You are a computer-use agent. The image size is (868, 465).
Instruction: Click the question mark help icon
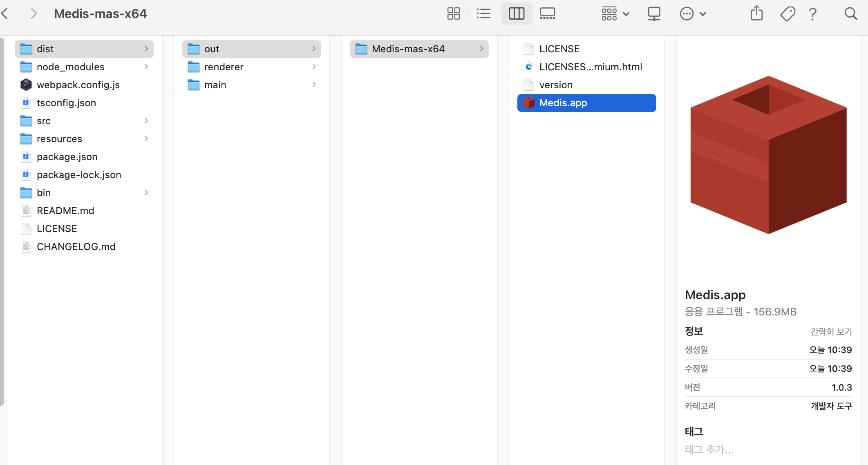point(812,13)
